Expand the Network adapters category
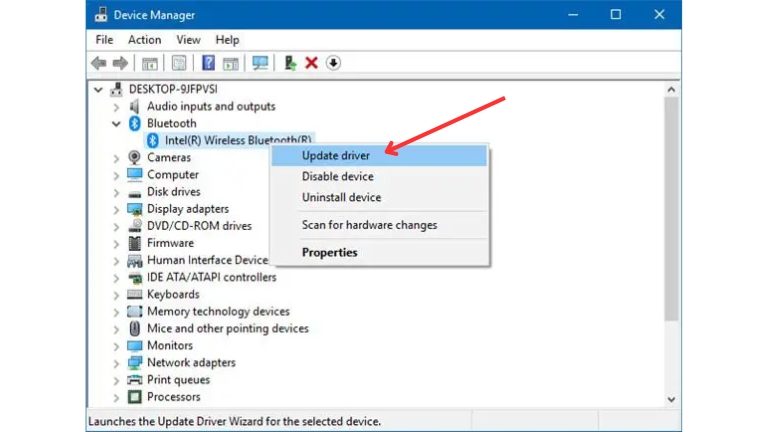 116,363
